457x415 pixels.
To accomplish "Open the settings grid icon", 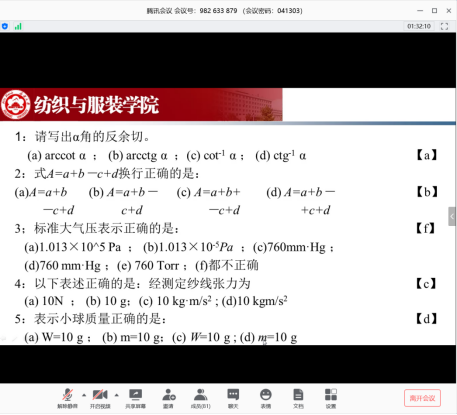I will click(x=331, y=398).
